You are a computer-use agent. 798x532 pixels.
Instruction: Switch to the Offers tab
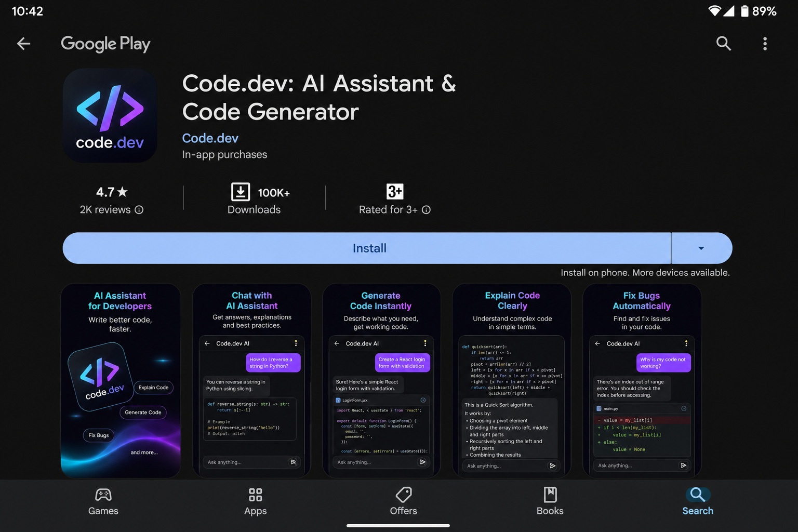coord(404,502)
